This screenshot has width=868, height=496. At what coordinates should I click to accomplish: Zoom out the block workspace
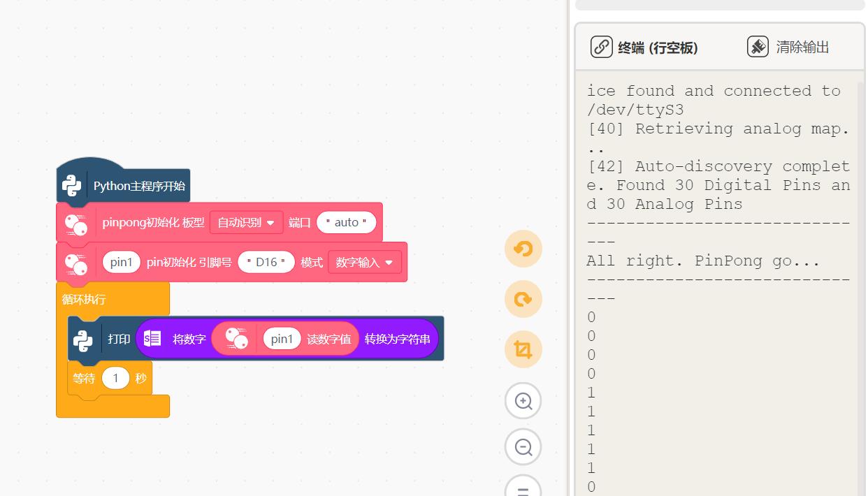pos(523,447)
